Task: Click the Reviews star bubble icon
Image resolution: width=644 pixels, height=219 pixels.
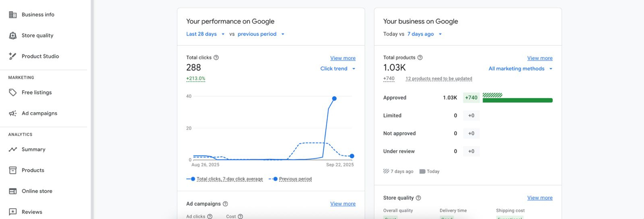Action: tap(13, 212)
